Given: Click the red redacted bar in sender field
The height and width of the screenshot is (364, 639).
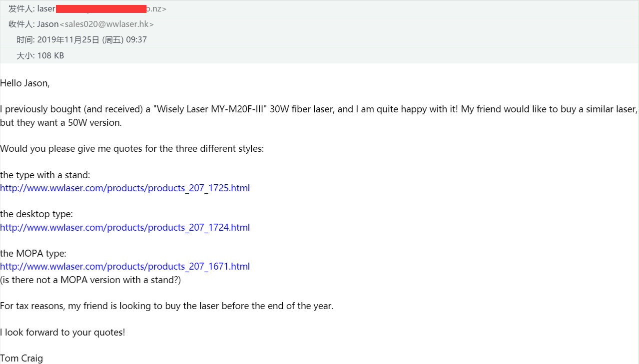Looking at the screenshot, I should [x=101, y=8].
